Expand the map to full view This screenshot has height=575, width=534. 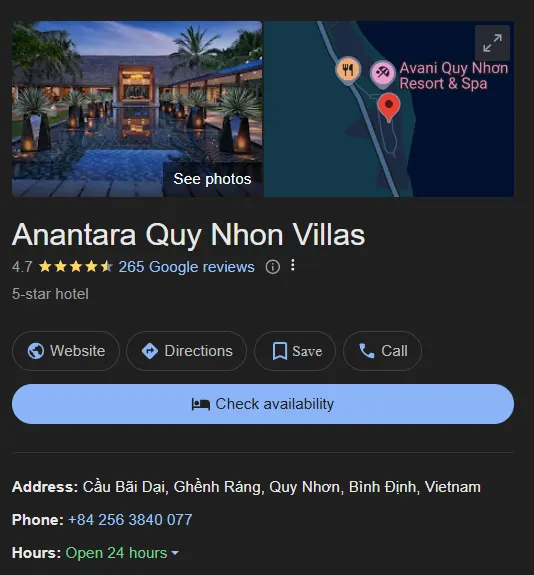(492, 43)
